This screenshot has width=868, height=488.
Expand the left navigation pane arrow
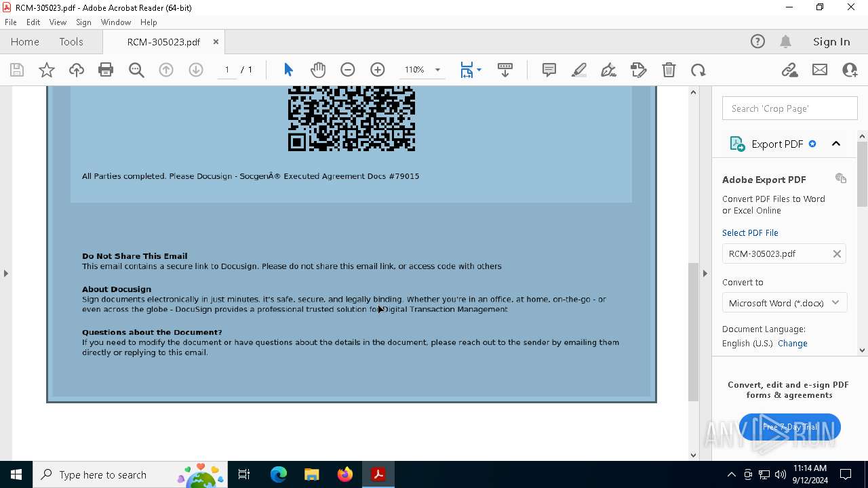click(6, 273)
